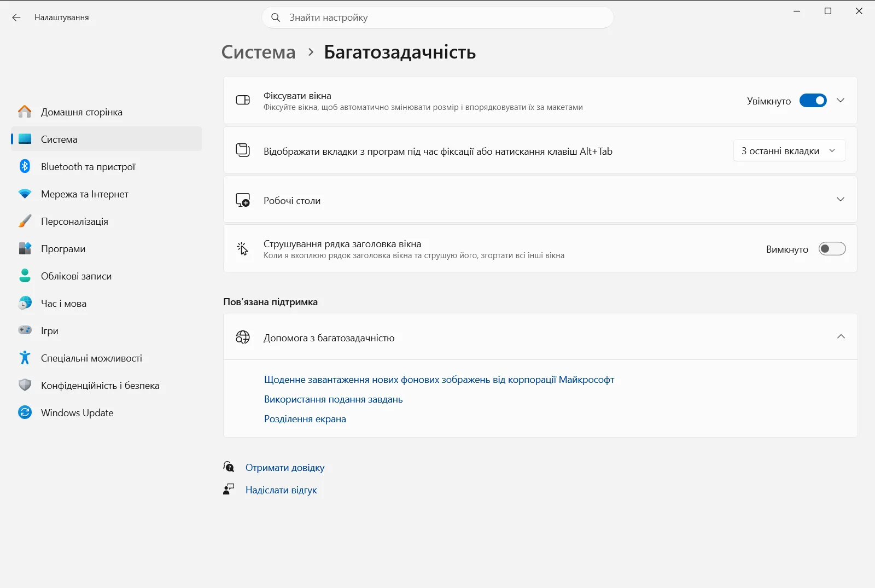This screenshot has height=588, width=875.
Task: Open the Використання подання завдань link
Action: (x=333, y=399)
